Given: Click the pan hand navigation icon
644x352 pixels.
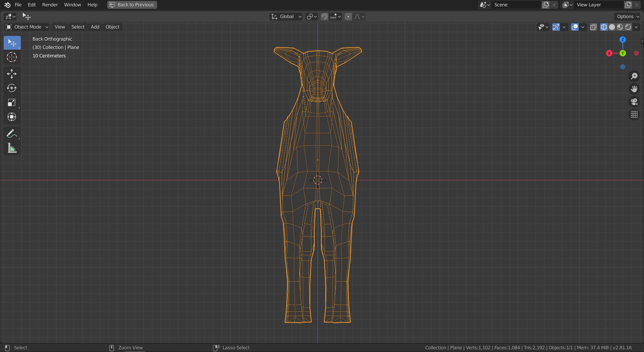Looking at the screenshot, I should point(634,89).
